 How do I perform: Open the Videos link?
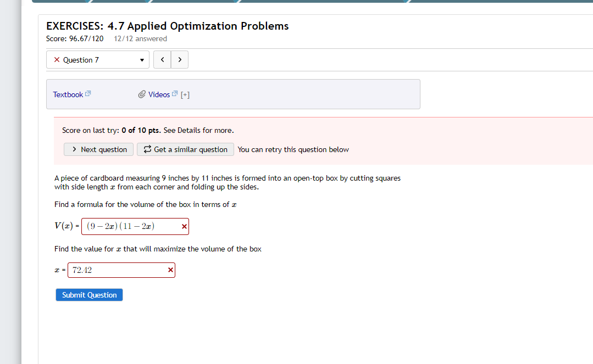click(x=158, y=94)
